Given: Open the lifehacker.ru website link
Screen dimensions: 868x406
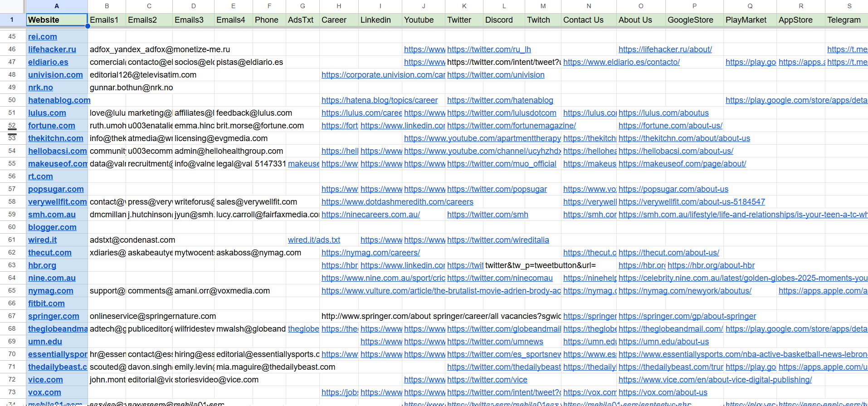Looking at the screenshot, I should 52,49.
